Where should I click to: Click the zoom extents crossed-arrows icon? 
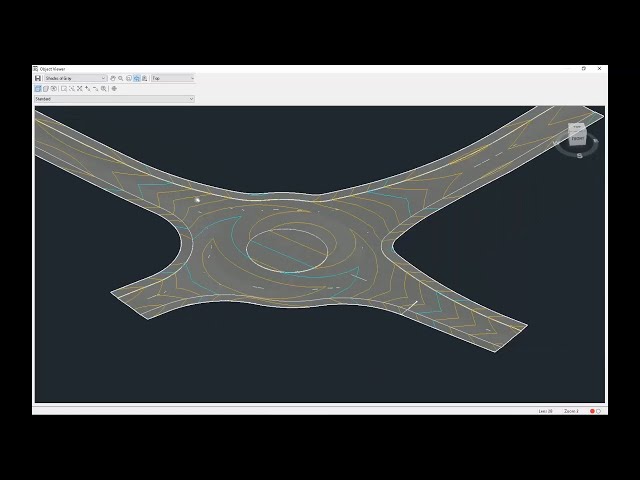point(80,89)
